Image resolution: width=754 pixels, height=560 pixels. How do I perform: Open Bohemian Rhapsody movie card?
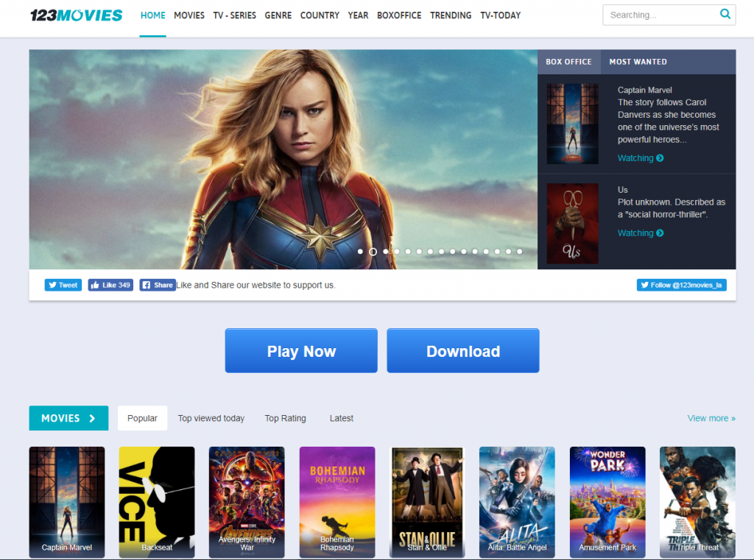point(337,503)
